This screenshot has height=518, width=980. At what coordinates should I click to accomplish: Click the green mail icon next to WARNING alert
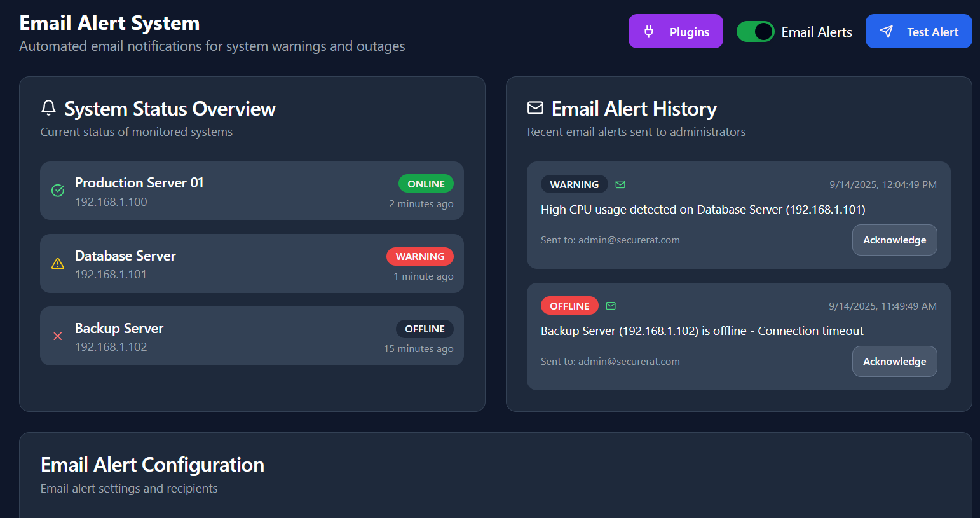pos(620,184)
